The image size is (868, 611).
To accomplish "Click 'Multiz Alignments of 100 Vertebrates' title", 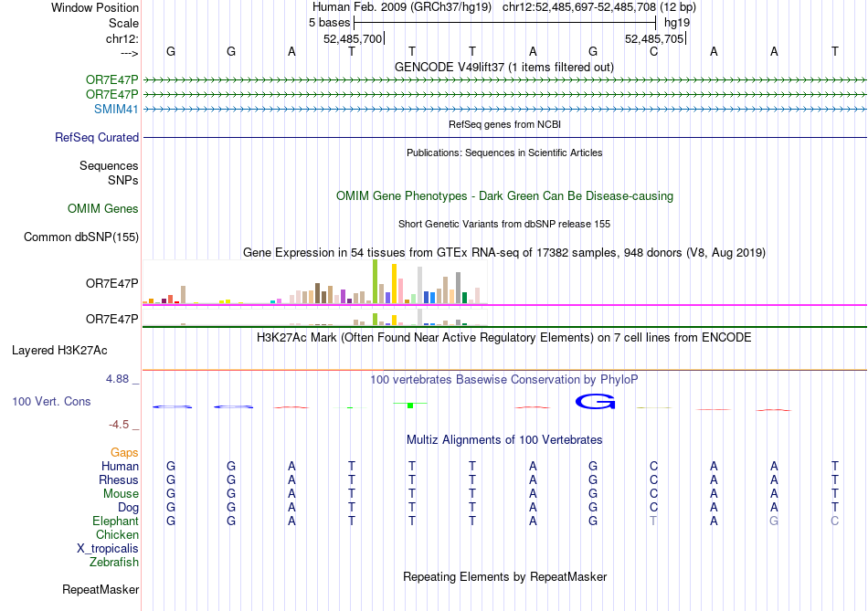I will pyautogui.click(x=504, y=440).
